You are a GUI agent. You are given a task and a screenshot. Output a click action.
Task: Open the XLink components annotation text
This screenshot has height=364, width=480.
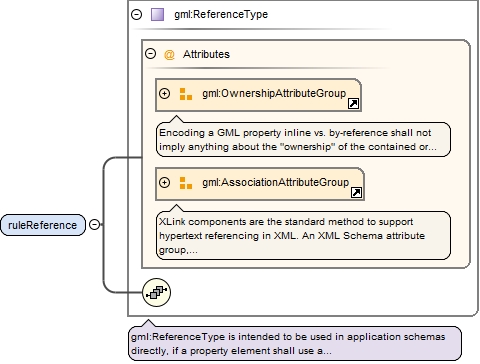[303, 236]
